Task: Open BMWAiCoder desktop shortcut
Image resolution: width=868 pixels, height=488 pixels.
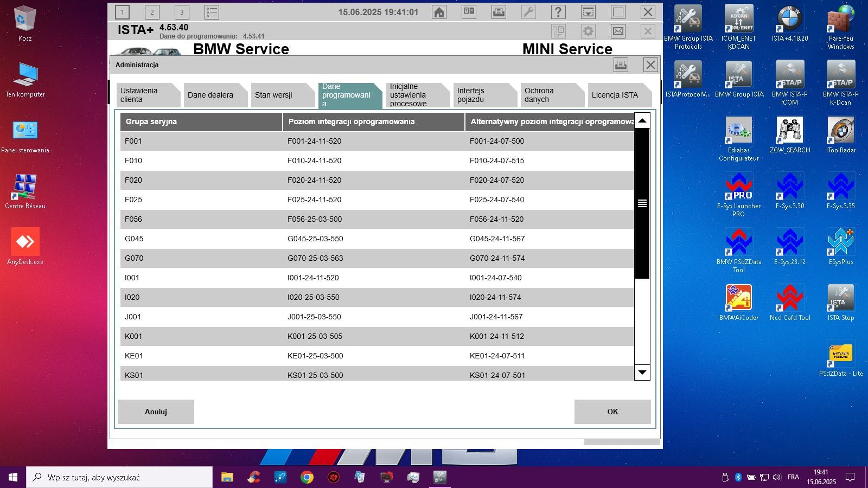Action: (x=739, y=303)
